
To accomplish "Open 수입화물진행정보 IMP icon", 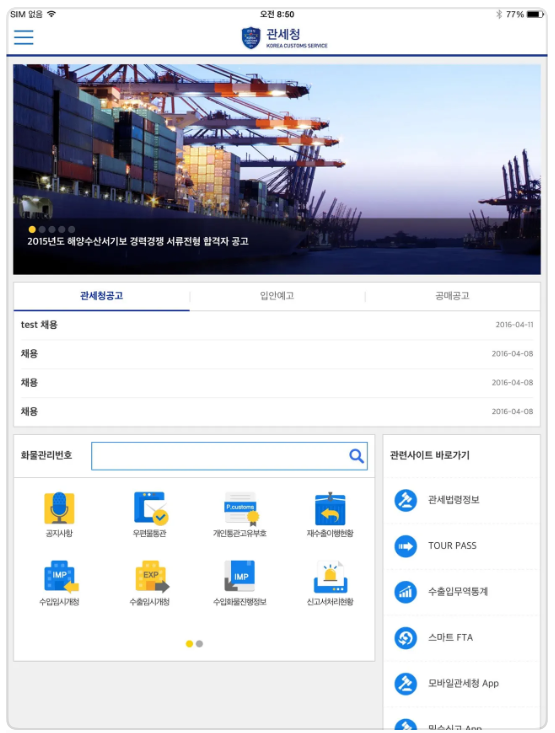I will 239,576.
